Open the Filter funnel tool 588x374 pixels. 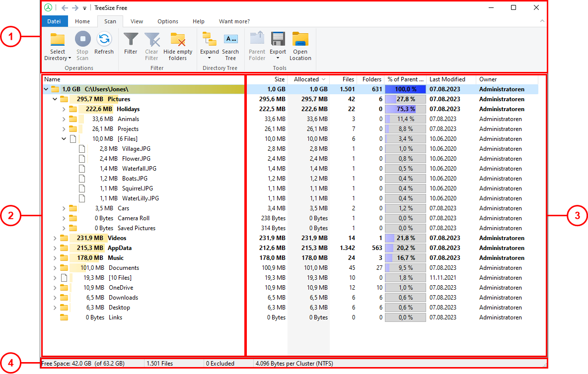[131, 39]
